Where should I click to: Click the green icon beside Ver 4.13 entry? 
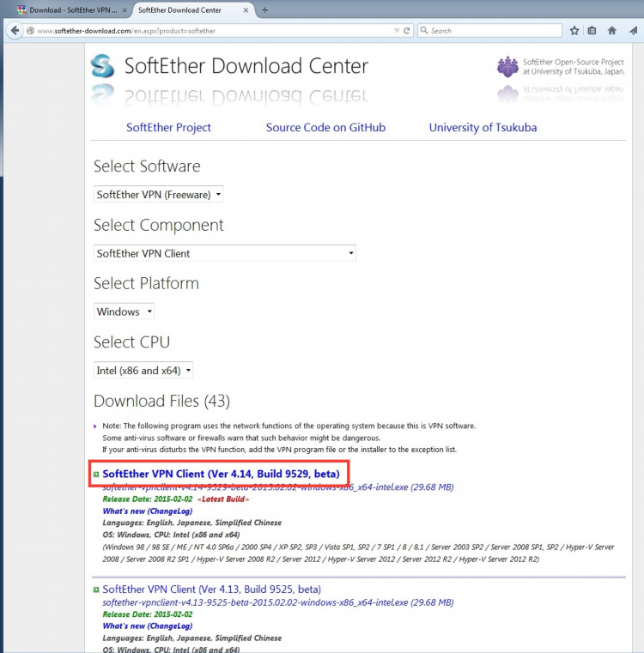click(x=96, y=590)
